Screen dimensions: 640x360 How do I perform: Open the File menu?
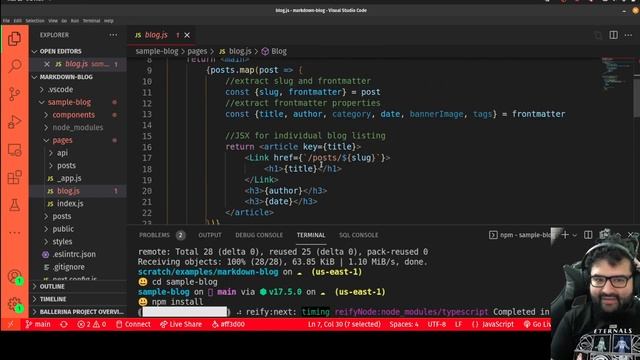[6, 20]
